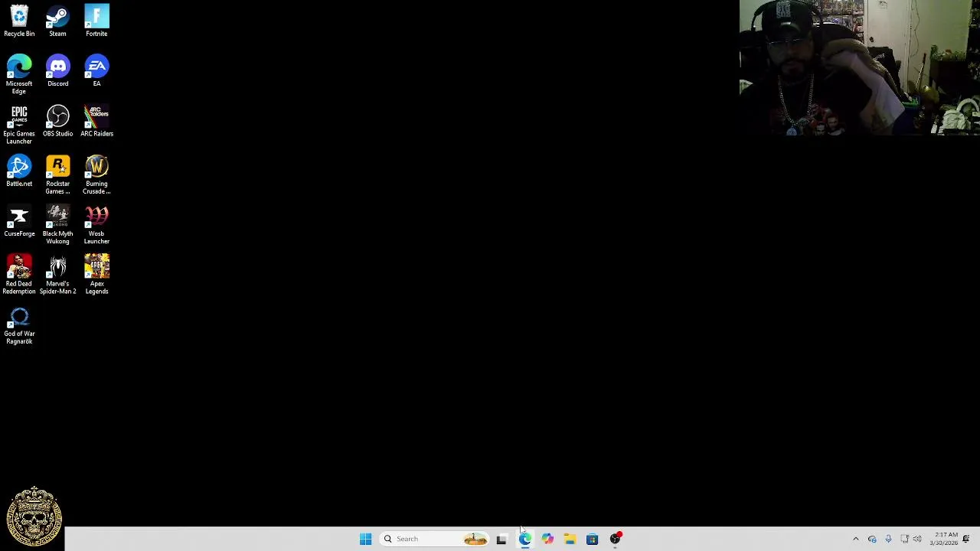Click the cloud sync tray icon
The height and width of the screenshot is (551, 980).
point(872,539)
